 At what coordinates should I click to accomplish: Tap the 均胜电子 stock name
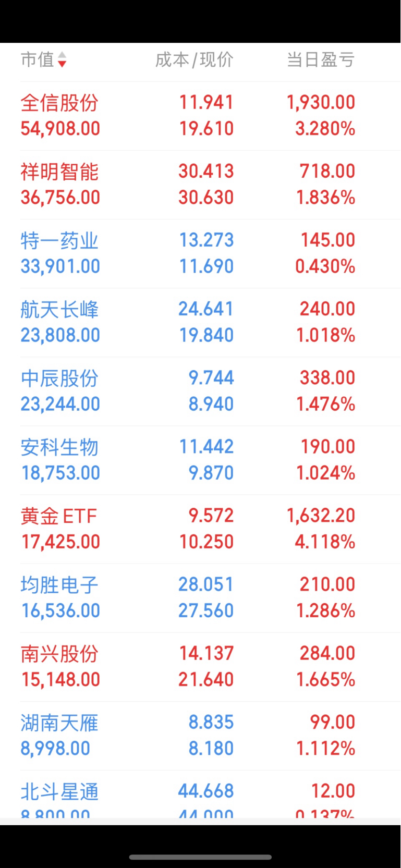click(59, 585)
